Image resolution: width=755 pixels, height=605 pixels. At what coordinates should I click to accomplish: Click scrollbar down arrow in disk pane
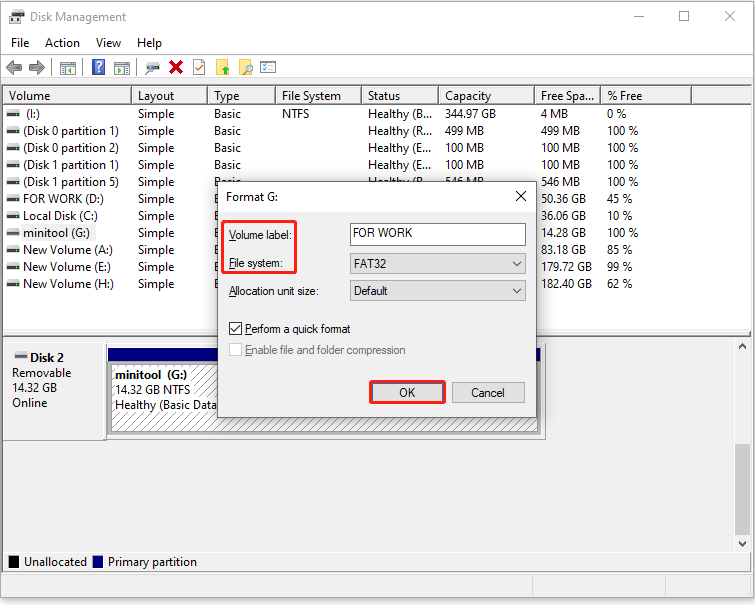point(742,543)
